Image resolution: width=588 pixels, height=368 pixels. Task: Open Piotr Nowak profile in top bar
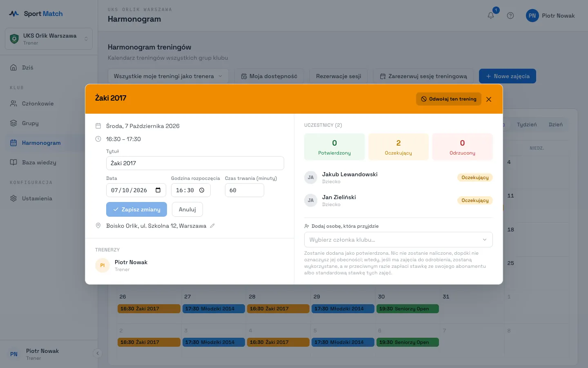[550, 16]
